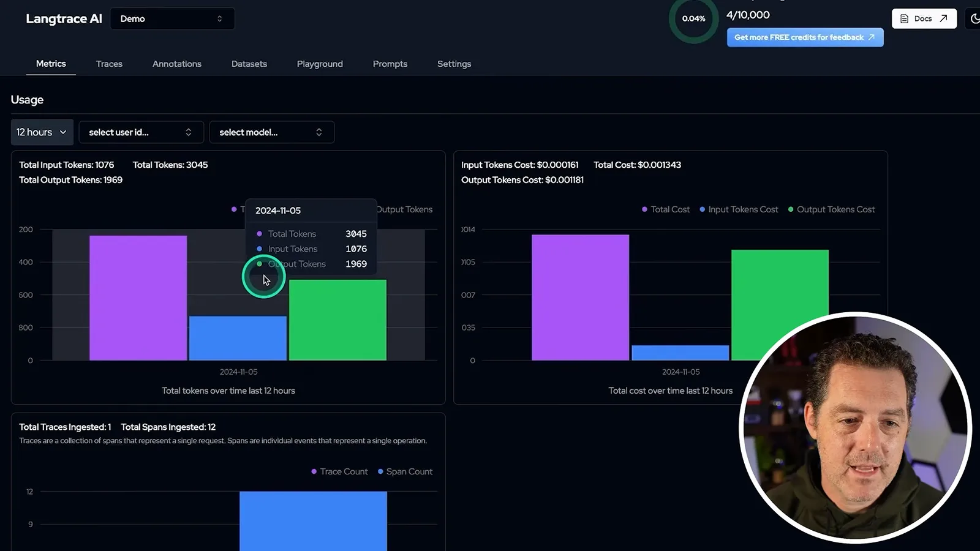Click the blue Input Tokens bar

coord(238,338)
